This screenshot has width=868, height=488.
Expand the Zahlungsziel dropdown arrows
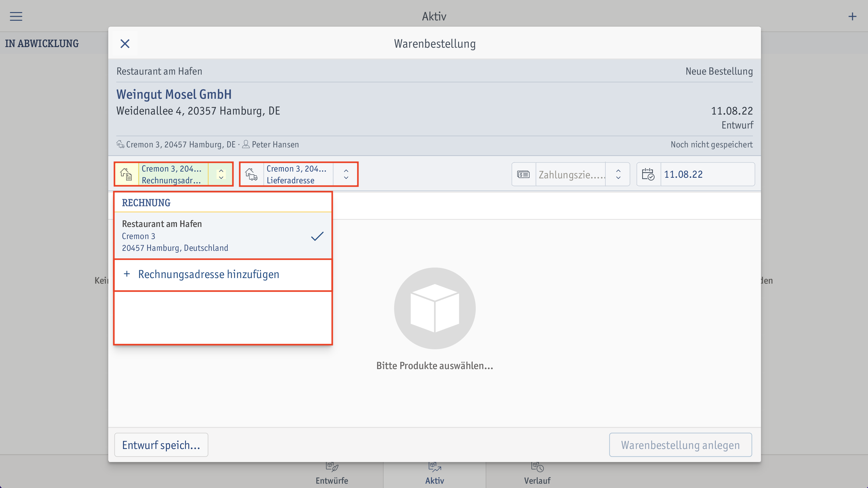click(x=618, y=174)
